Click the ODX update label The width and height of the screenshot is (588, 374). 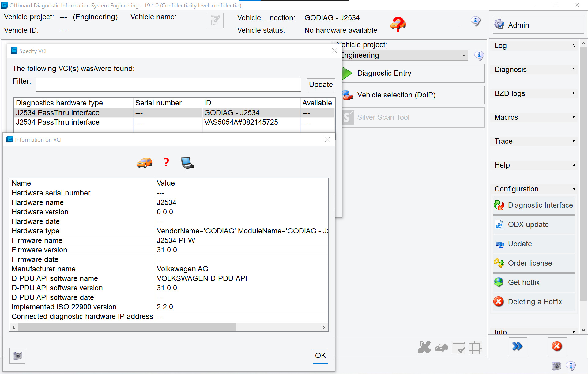[x=528, y=225]
